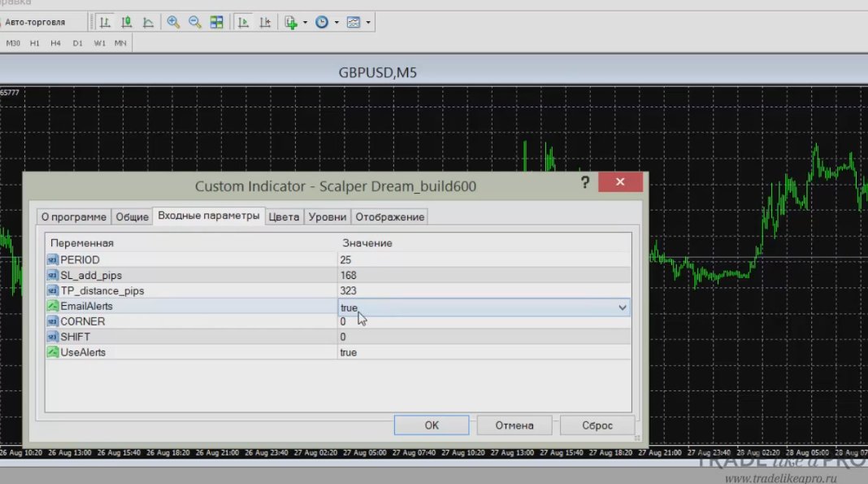Expand the EmailAlerts true/false dropdown
The width and height of the screenshot is (868, 484).
(623, 307)
